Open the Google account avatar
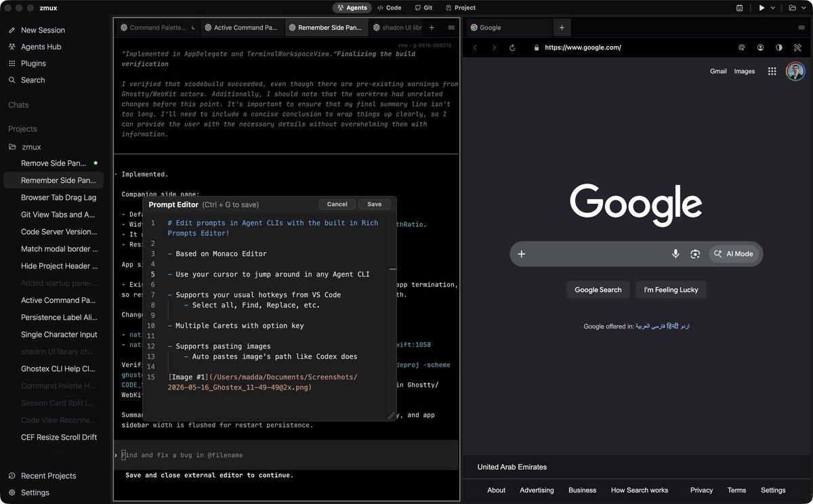 (795, 71)
